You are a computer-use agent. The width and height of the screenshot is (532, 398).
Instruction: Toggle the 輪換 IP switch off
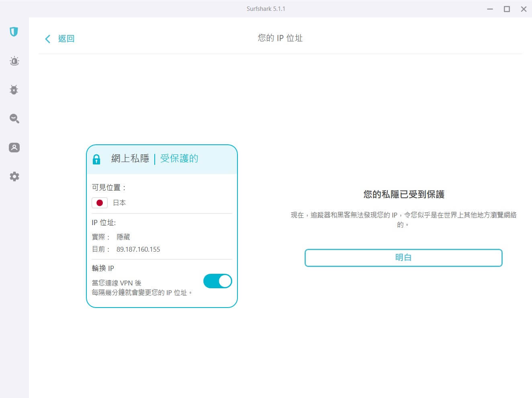click(217, 281)
